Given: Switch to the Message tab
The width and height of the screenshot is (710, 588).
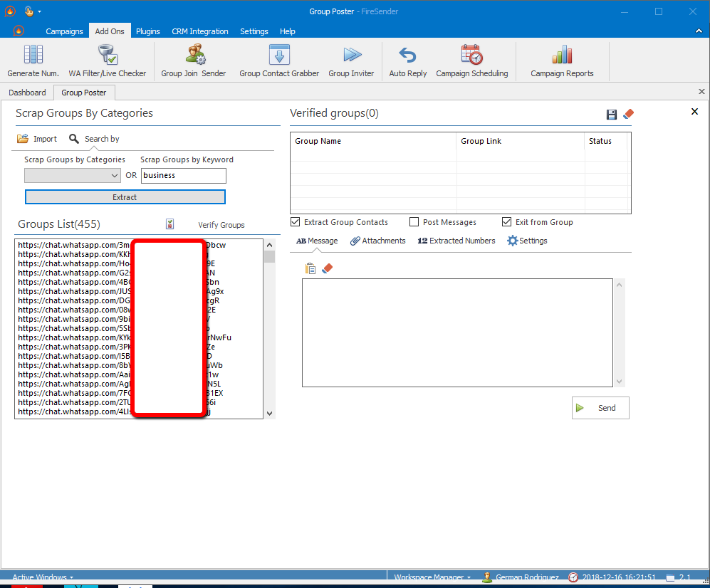Looking at the screenshot, I should pyautogui.click(x=317, y=241).
